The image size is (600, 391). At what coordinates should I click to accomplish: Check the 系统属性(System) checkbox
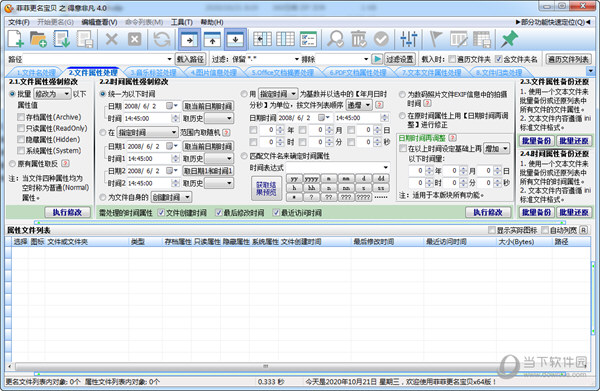(21, 150)
